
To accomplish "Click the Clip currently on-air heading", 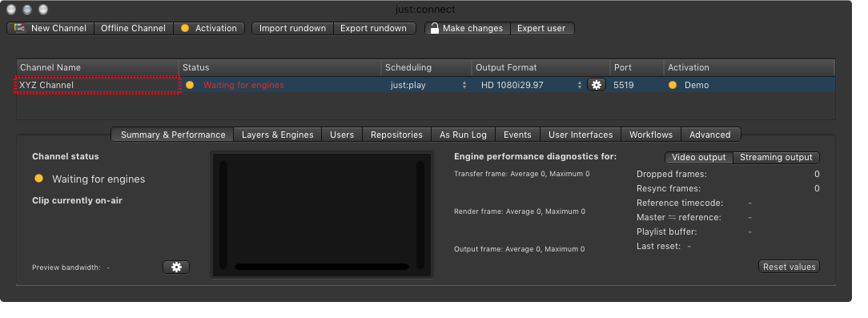I will click(x=77, y=200).
